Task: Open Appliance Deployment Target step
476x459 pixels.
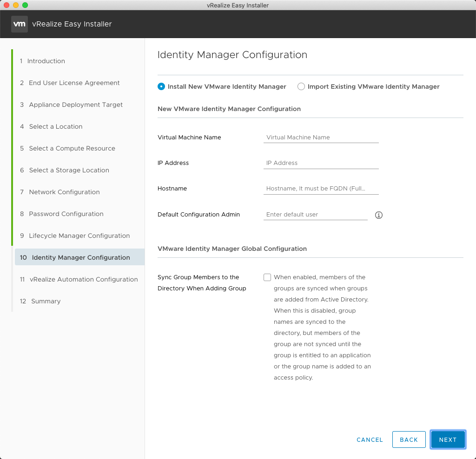Action: tap(71, 105)
